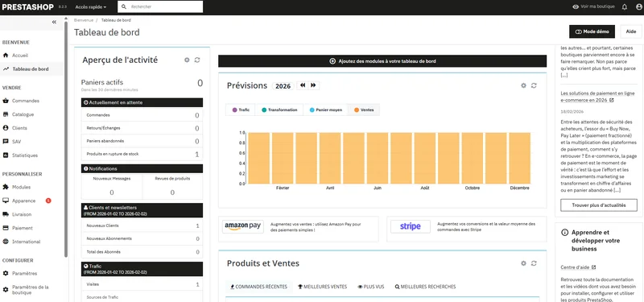The image size is (644, 302).
Task: Click the eye icon beside Voir ma boutique
Action: click(576, 6)
